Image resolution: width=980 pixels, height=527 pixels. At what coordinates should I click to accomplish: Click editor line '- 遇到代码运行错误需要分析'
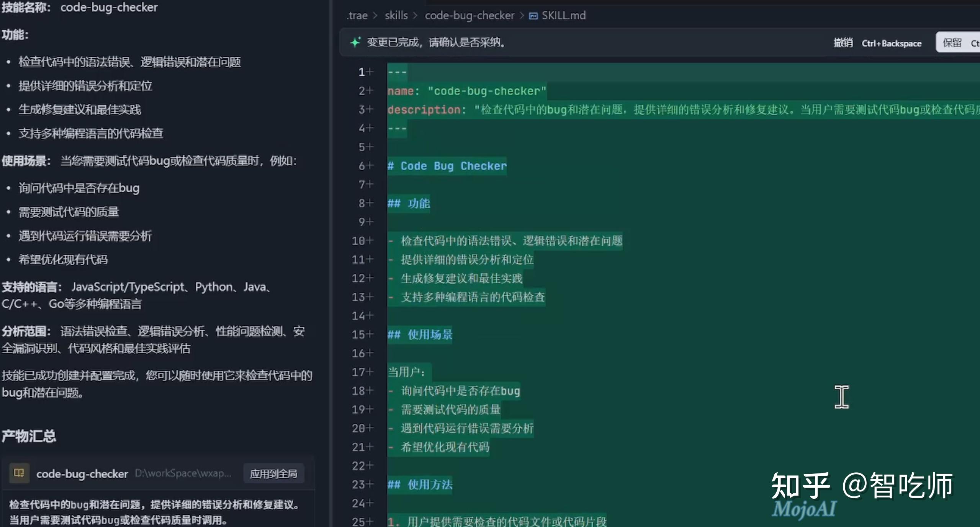[x=461, y=428]
